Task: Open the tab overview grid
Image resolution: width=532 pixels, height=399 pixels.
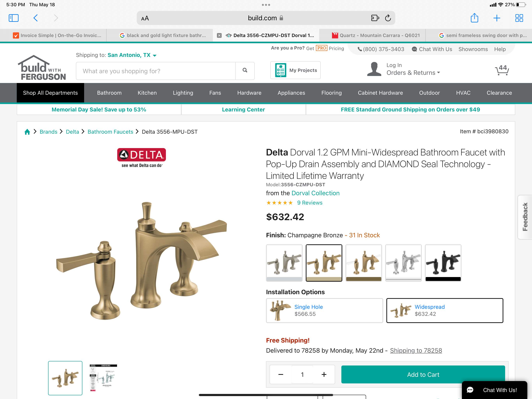Action: tap(519, 18)
